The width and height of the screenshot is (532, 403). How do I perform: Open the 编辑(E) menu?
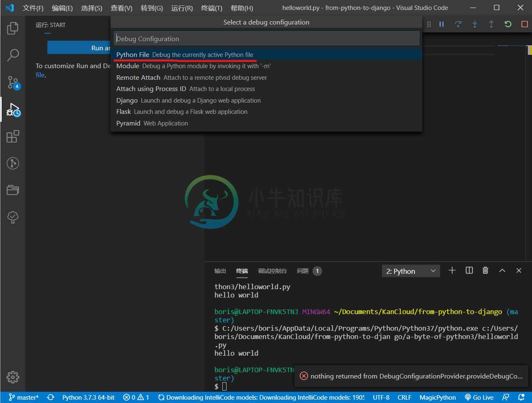(62, 8)
